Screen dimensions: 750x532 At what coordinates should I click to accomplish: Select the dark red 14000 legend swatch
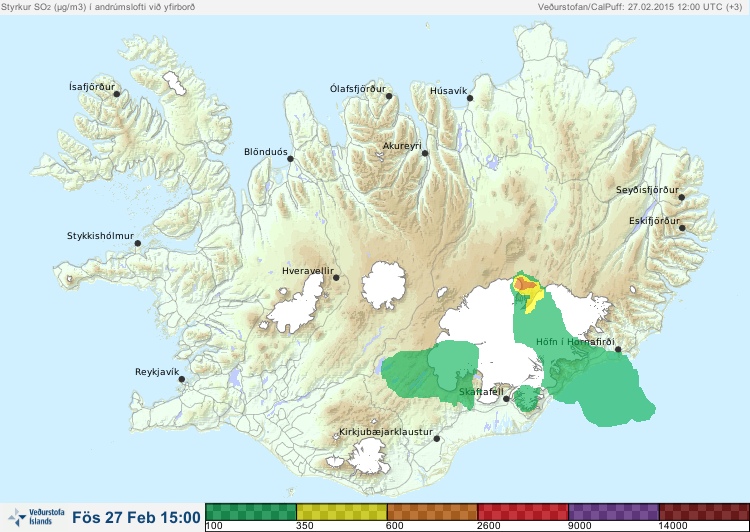(704, 512)
